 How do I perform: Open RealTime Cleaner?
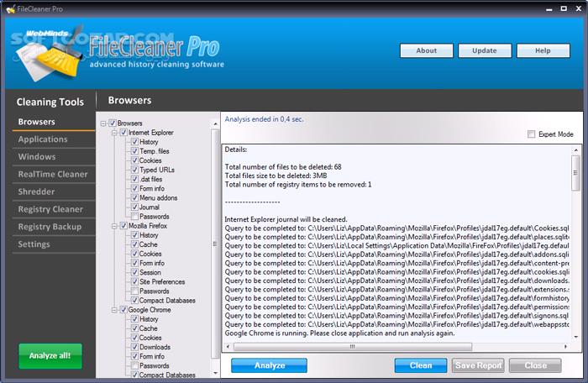(53, 174)
